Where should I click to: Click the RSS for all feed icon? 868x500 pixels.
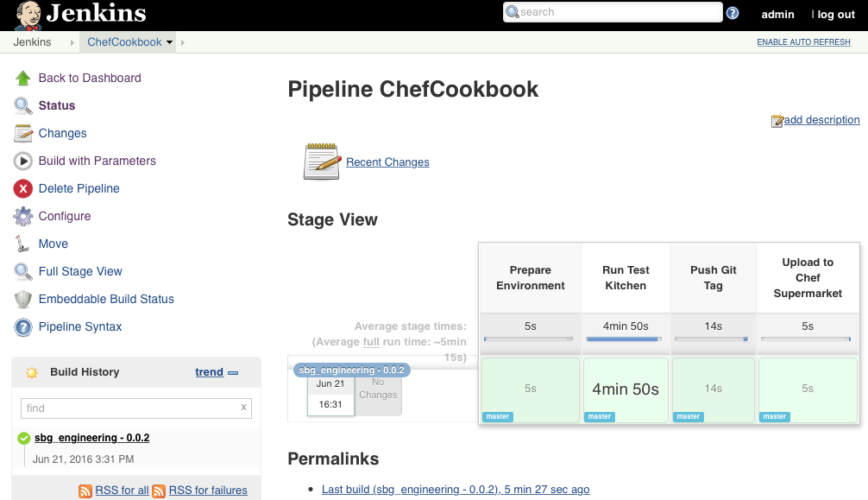85,491
